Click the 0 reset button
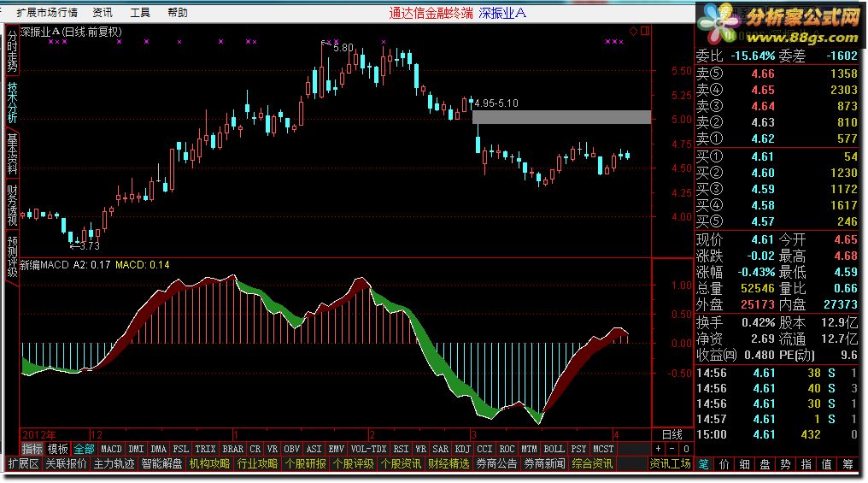The height and width of the screenshot is (483, 868). (686, 449)
